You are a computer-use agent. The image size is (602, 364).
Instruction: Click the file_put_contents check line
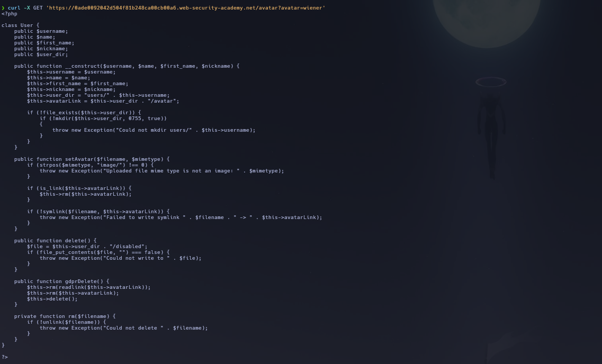[98, 252]
